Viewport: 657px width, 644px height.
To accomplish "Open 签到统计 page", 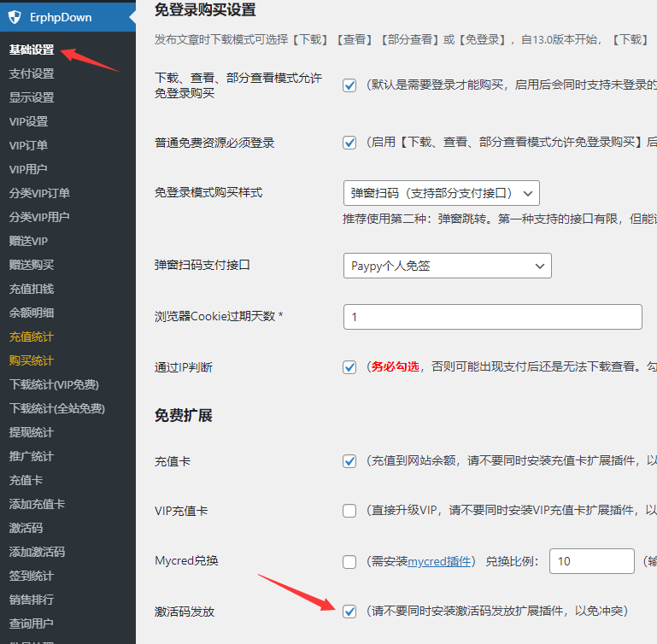I will click(x=32, y=576).
